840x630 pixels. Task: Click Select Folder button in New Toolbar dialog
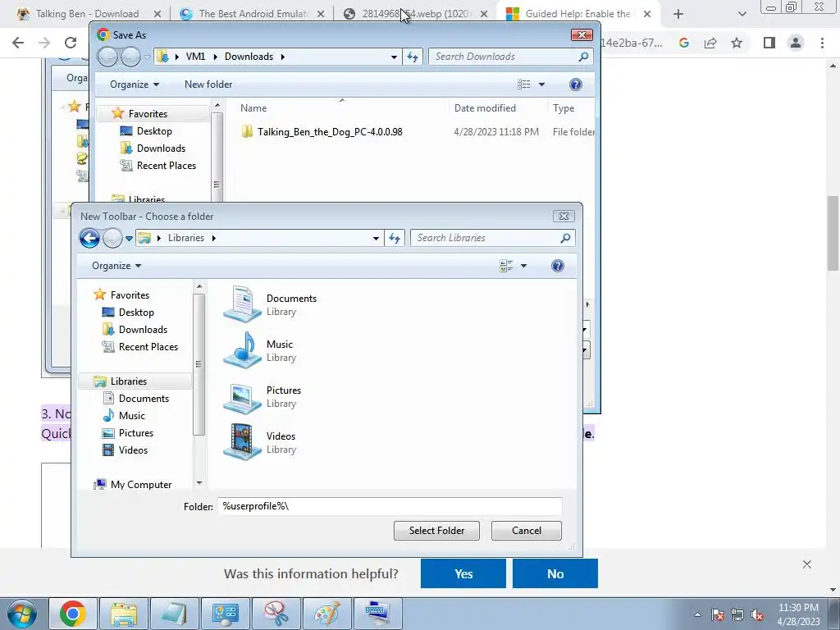pyautogui.click(x=436, y=531)
